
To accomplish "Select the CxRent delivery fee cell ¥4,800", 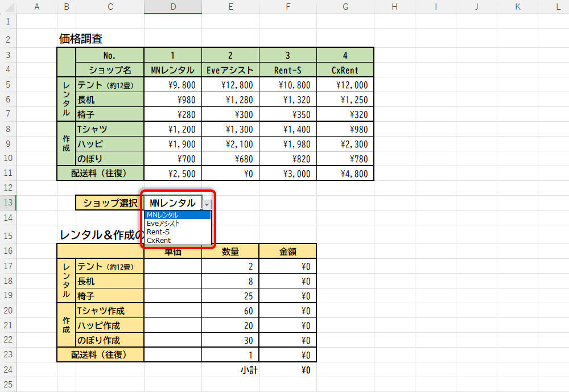I will [345, 174].
